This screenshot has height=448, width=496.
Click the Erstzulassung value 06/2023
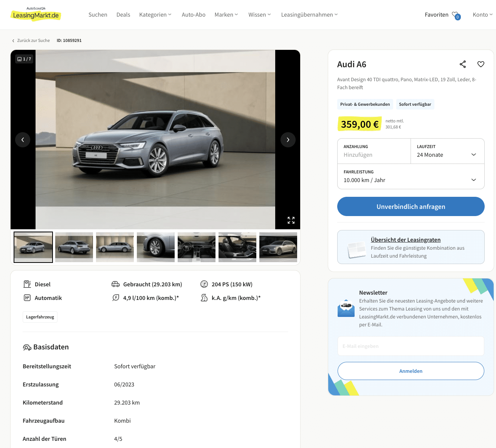[124, 385]
